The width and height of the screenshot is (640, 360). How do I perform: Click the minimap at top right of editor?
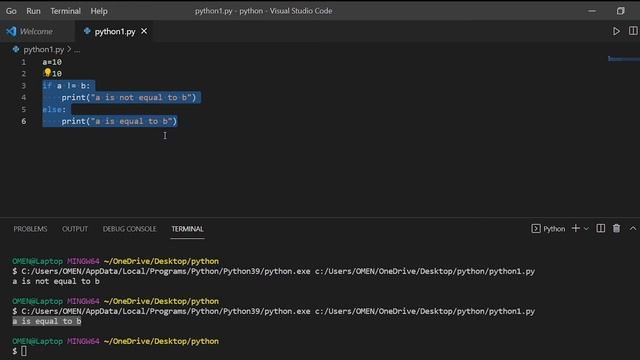click(x=623, y=59)
